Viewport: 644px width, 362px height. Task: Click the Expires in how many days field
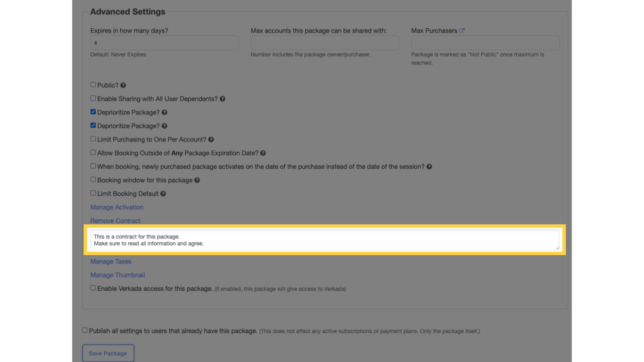click(165, 42)
